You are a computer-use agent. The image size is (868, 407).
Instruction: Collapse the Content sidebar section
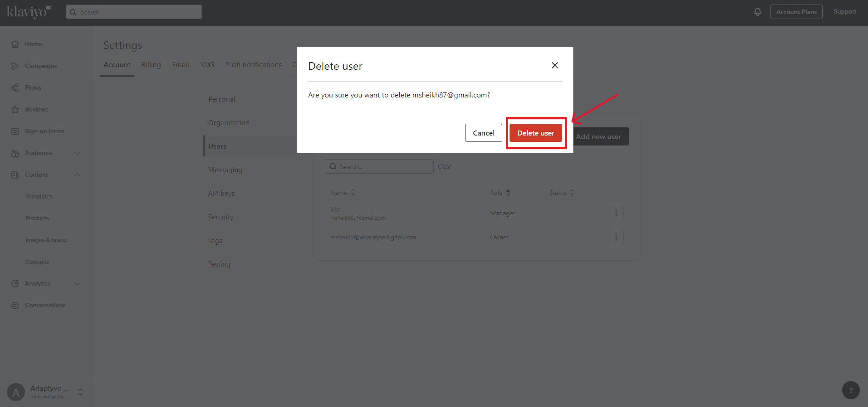pyautogui.click(x=78, y=175)
